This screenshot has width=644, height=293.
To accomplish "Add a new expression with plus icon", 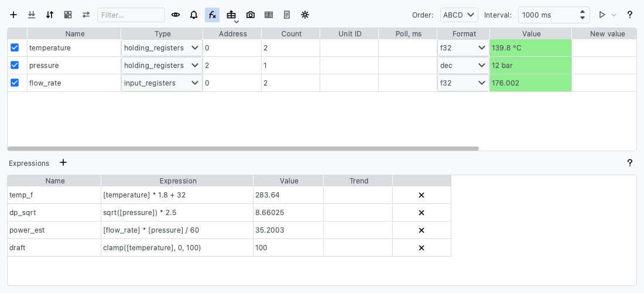I will [63, 162].
